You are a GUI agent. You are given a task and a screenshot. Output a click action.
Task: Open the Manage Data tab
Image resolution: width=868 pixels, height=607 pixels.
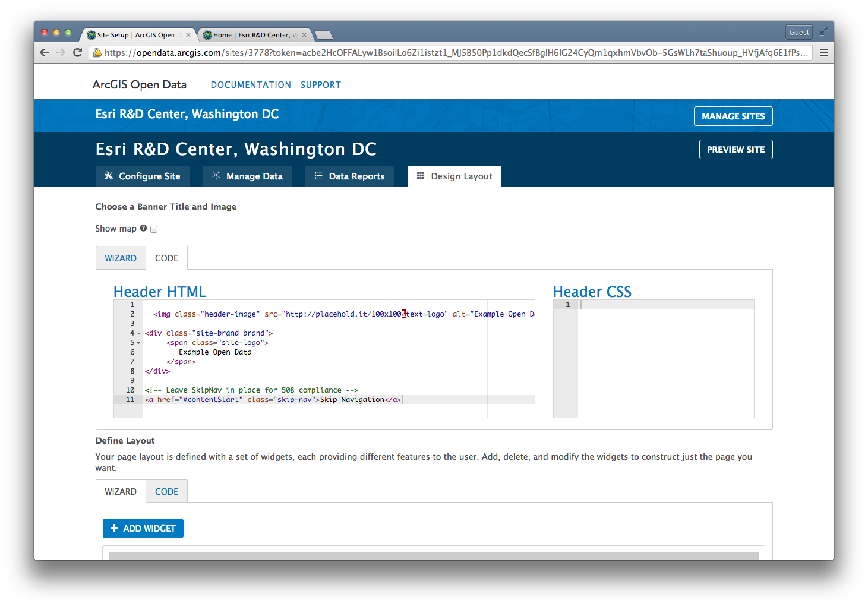click(247, 176)
